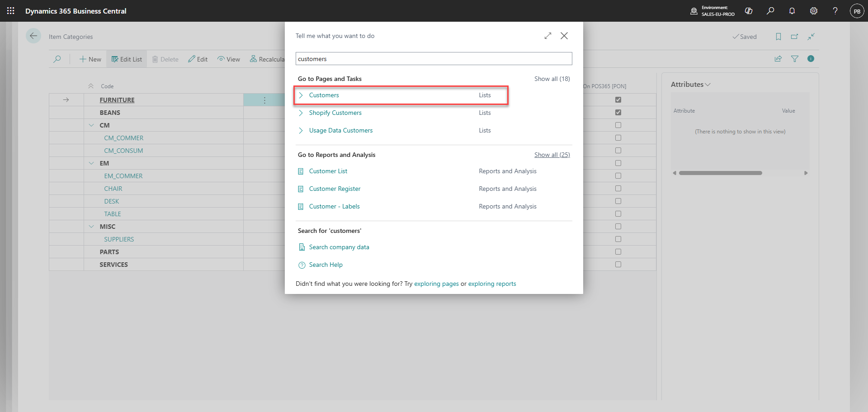The image size is (868, 412).
Task: Expand the Customers result chevron
Action: click(x=301, y=95)
